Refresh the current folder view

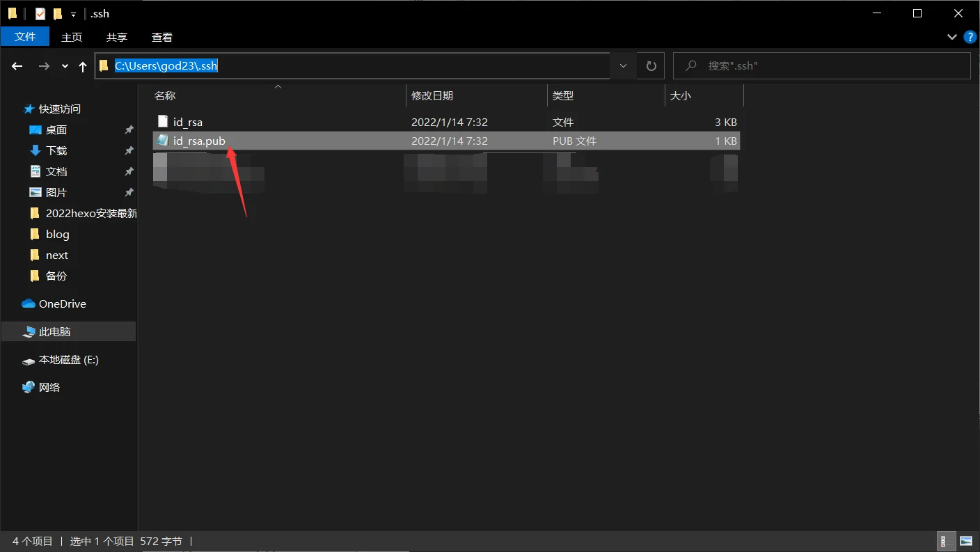tap(651, 66)
